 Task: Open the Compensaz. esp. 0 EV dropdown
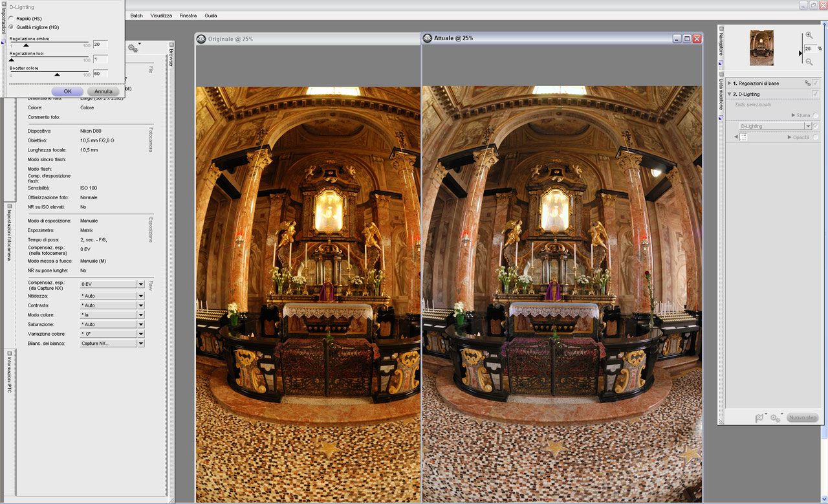pos(112,284)
